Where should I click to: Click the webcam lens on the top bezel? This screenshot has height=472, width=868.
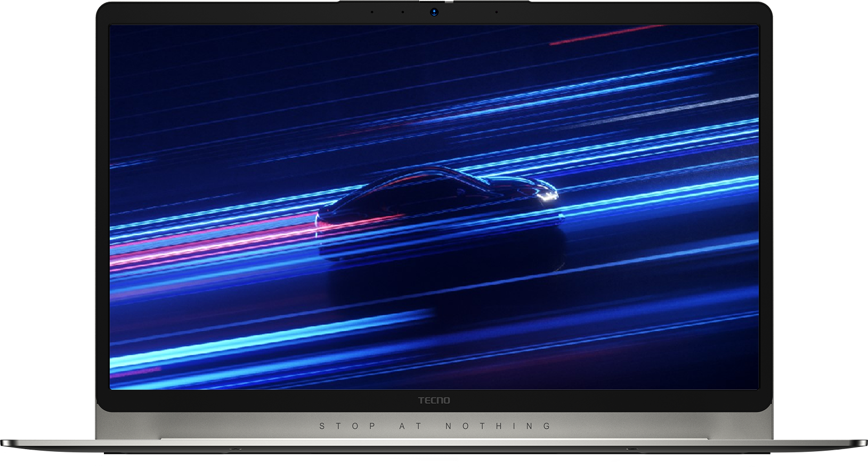click(x=434, y=12)
